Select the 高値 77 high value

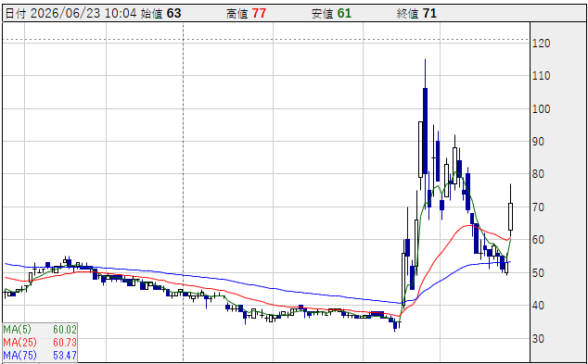tap(246, 14)
